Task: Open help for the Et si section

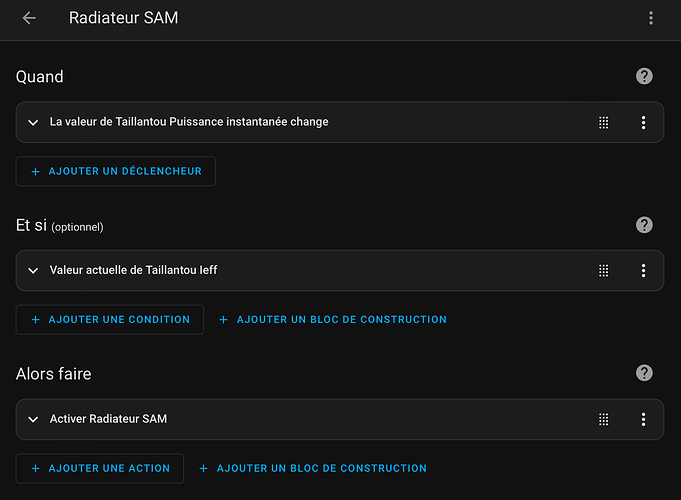Action: (644, 225)
